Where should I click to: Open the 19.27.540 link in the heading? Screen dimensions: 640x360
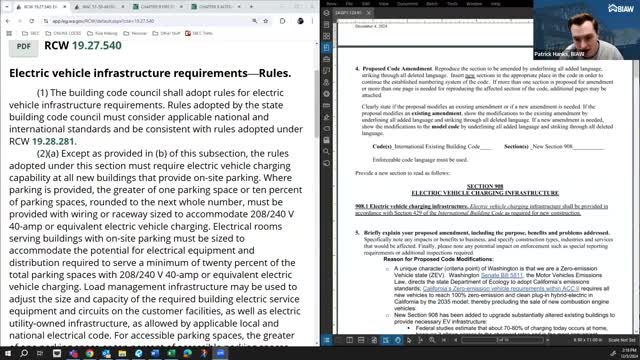[97, 45]
